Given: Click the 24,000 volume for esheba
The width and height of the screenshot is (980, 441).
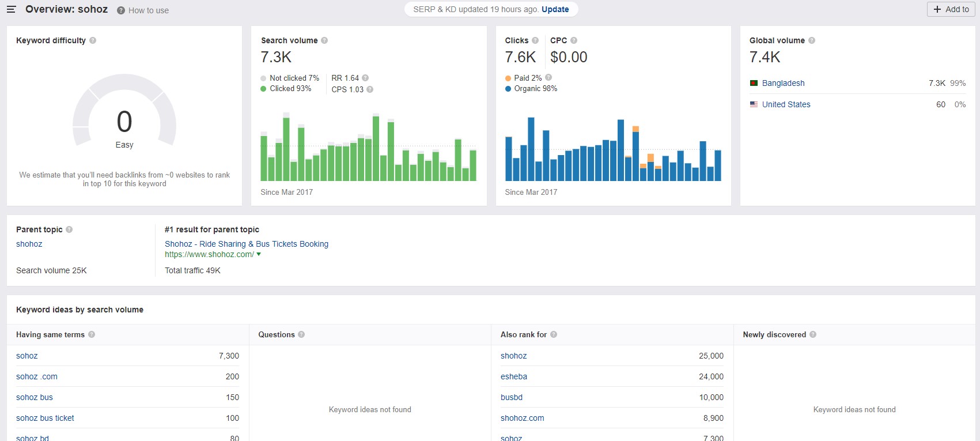Looking at the screenshot, I should tap(711, 376).
